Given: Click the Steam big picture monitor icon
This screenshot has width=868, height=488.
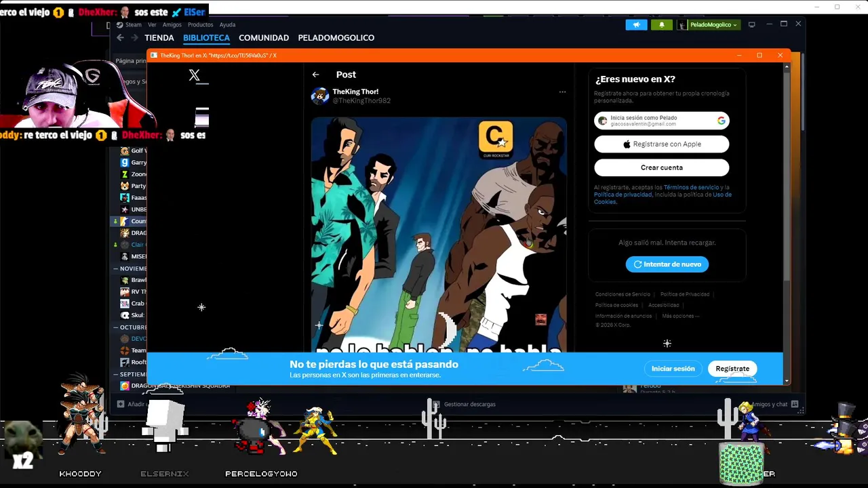Looking at the screenshot, I should pos(751,24).
